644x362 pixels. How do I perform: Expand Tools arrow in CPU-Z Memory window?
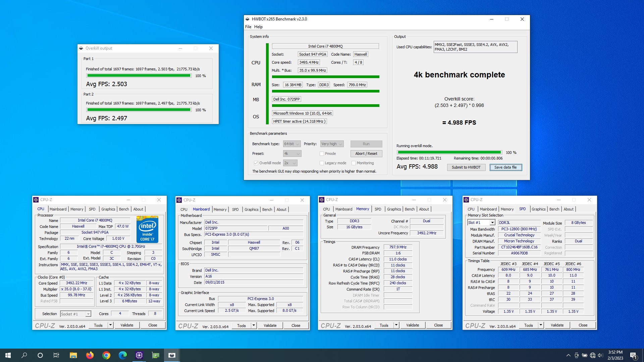coord(396,325)
